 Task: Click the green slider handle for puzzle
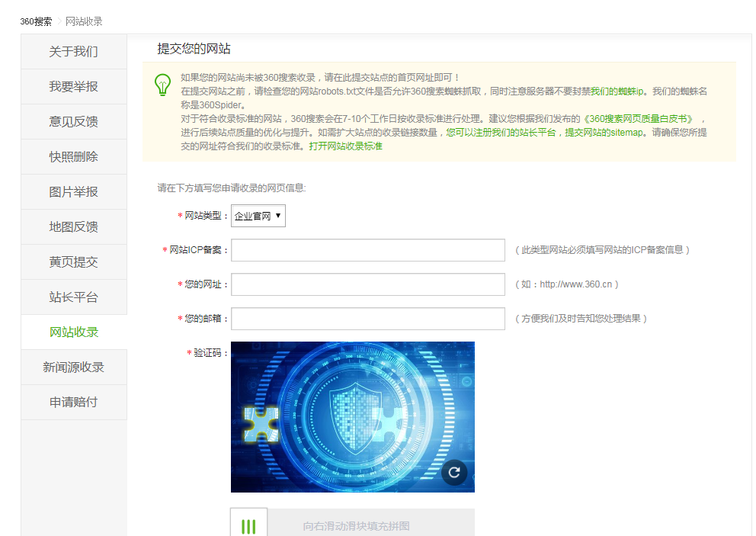point(248,522)
